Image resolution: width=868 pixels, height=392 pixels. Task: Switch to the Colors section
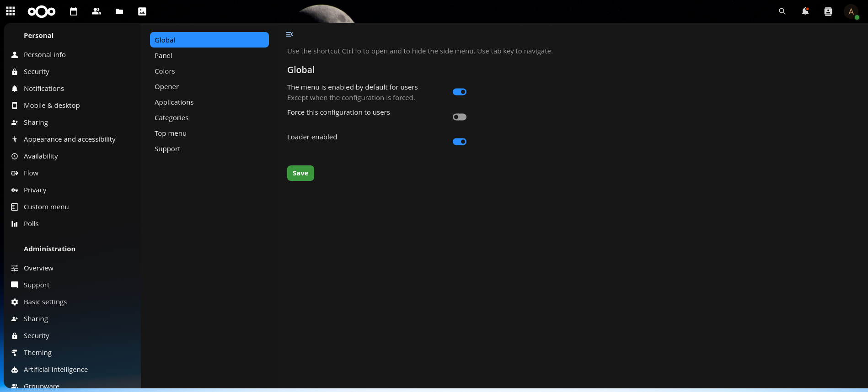165,71
